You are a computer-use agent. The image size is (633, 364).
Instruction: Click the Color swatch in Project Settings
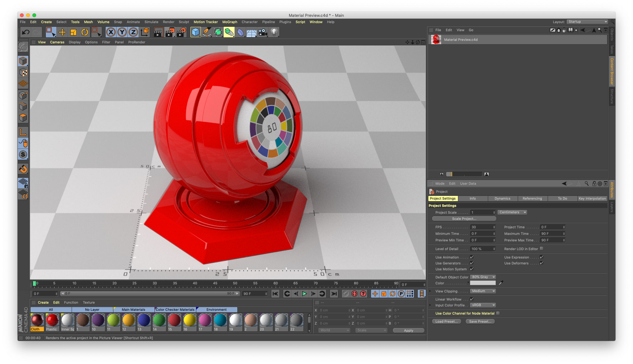(483, 283)
